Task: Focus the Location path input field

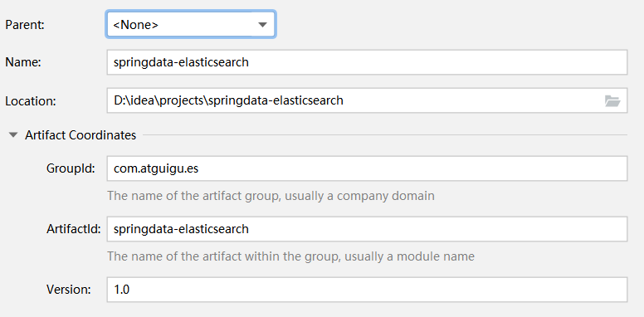Action: click(x=367, y=100)
